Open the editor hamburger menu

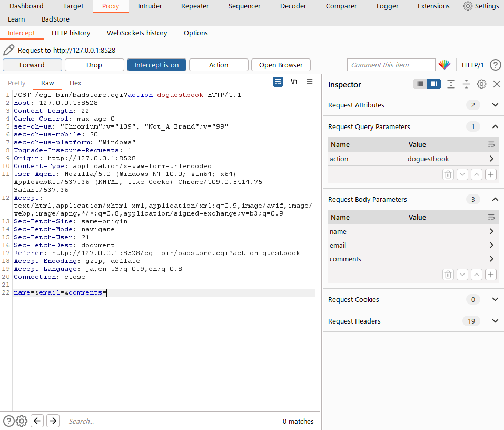[310, 82]
